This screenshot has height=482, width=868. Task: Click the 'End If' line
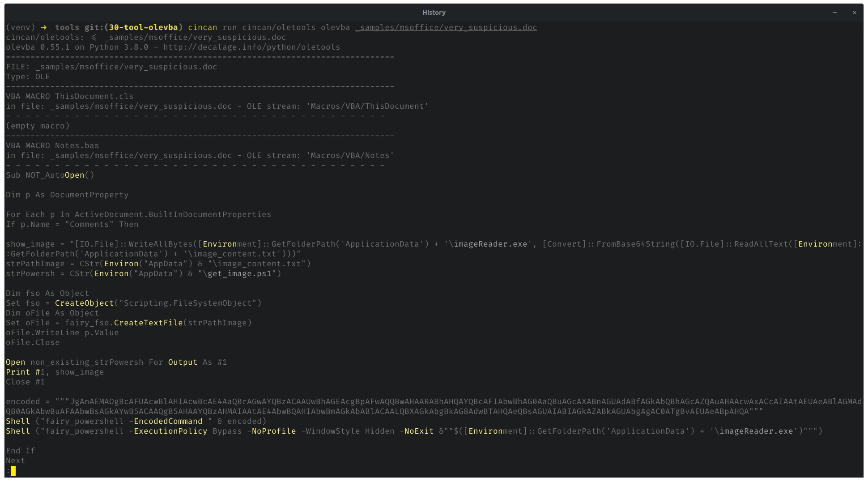coord(21,451)
